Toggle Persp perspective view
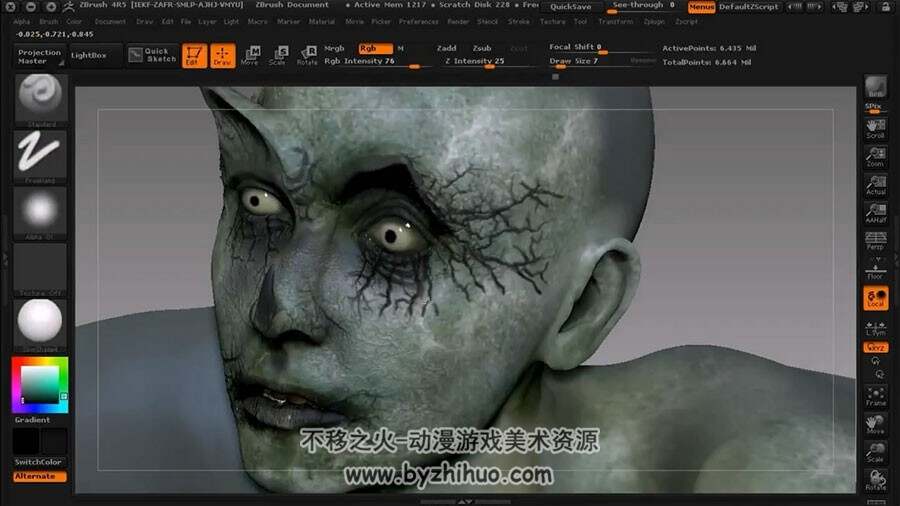Image resolution: width=900 pixels, height=506 pixels. click(875, 240)
